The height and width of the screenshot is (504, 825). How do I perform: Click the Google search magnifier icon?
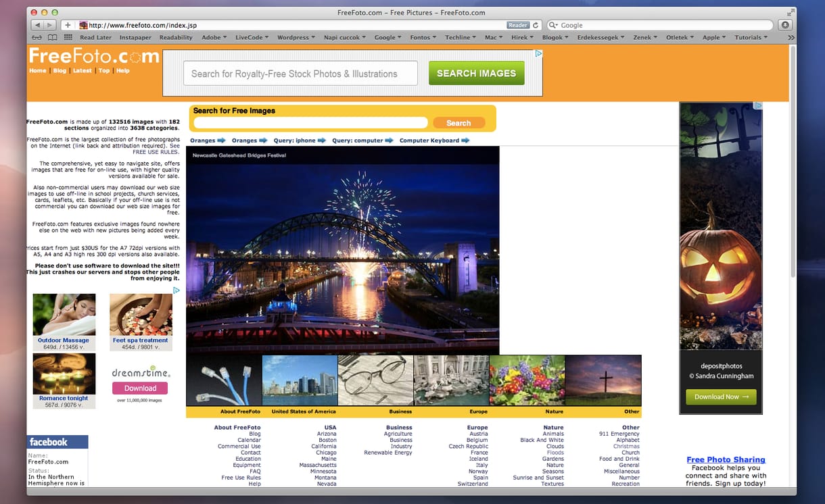554,25
